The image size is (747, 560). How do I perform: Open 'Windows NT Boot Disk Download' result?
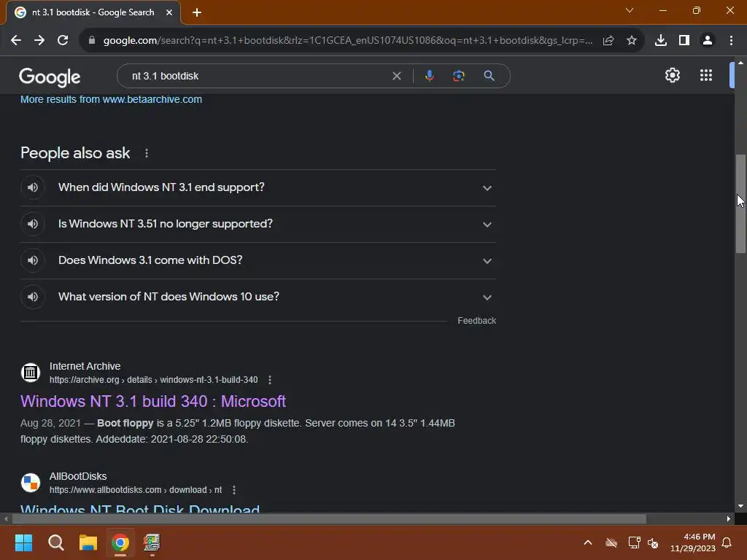click(x=140, y=507)
